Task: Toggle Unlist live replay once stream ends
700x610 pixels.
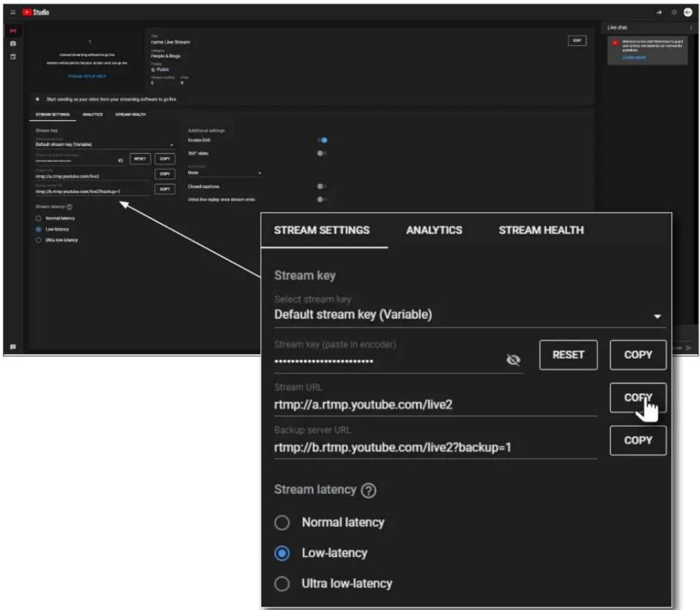Action: [321, 199]
